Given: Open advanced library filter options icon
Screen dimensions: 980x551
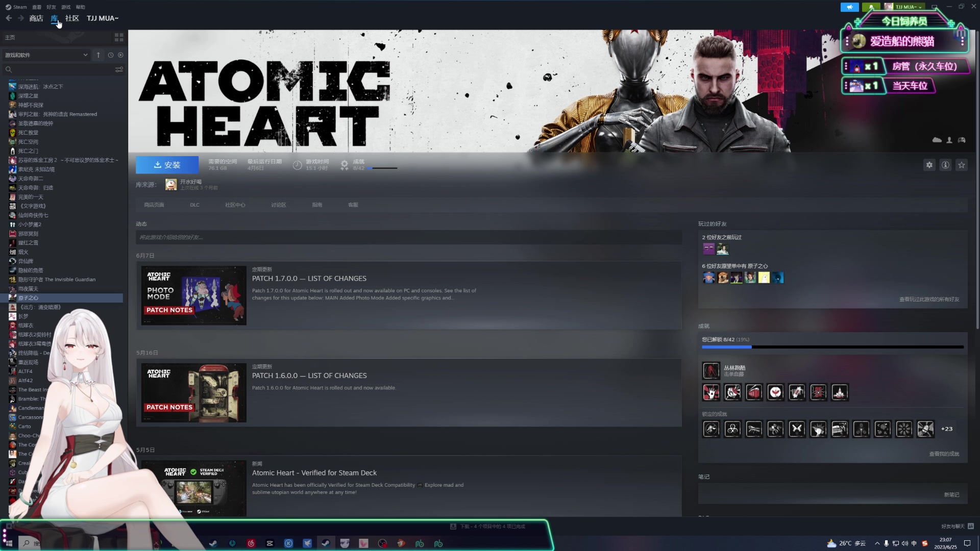Looking at the screenshot, I should pos(119,69).
